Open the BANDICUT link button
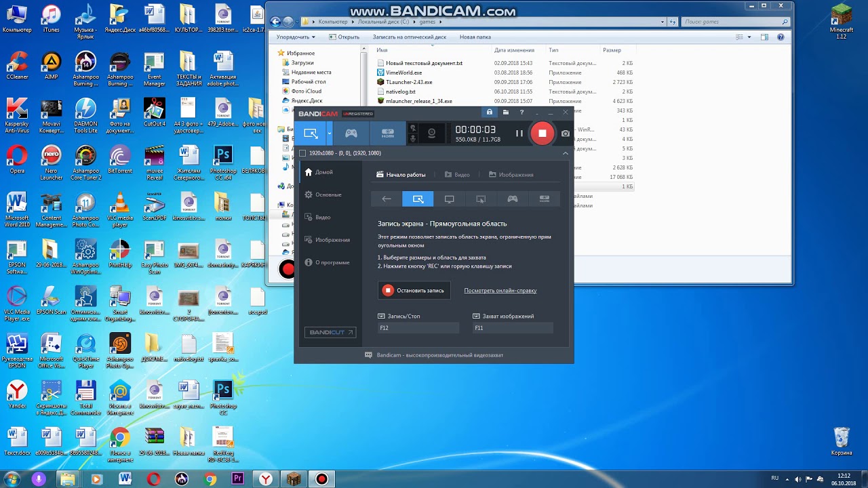Screen dimensions: 868x488 330,332
